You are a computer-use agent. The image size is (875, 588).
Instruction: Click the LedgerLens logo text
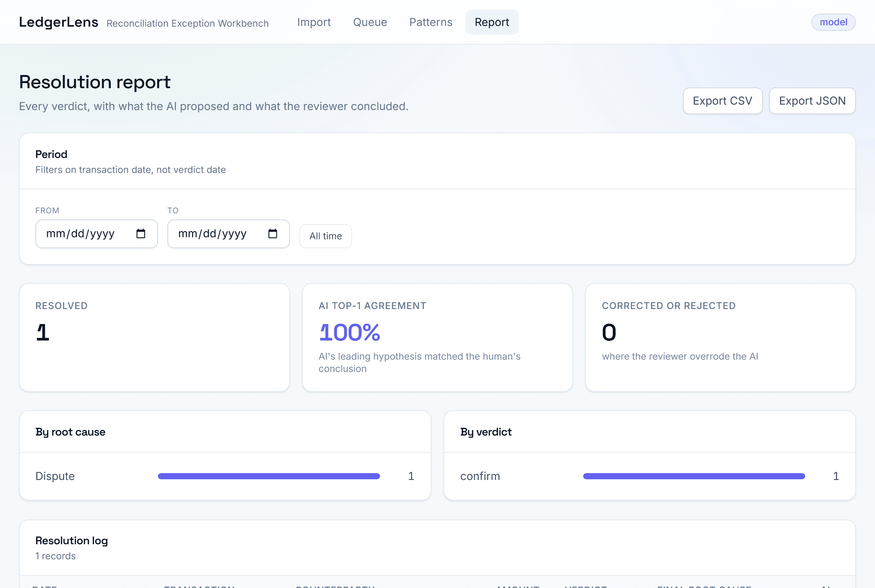click(58, 22)
